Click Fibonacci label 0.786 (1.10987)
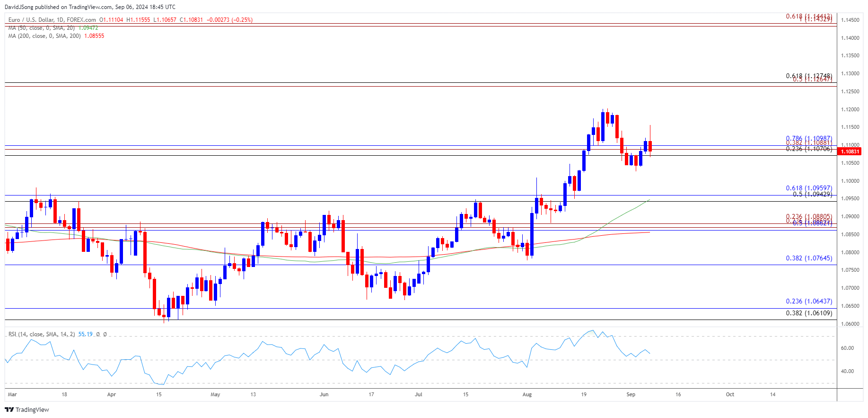Viewport: 868px width, 418px height. point(809,139)
